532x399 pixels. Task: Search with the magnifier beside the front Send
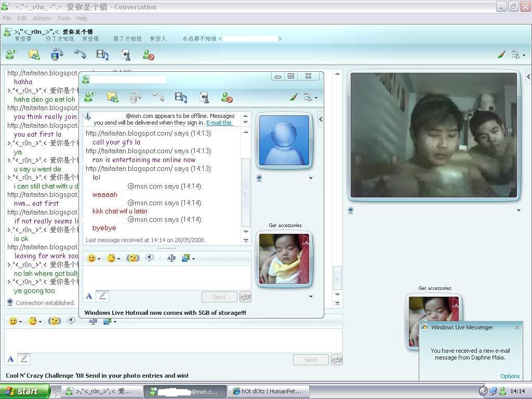tap(245, 297)
